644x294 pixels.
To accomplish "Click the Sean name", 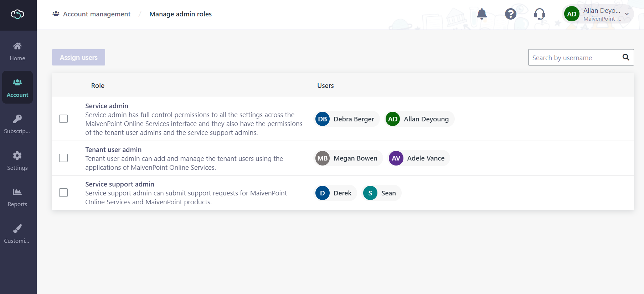I will tap(388, 193).
